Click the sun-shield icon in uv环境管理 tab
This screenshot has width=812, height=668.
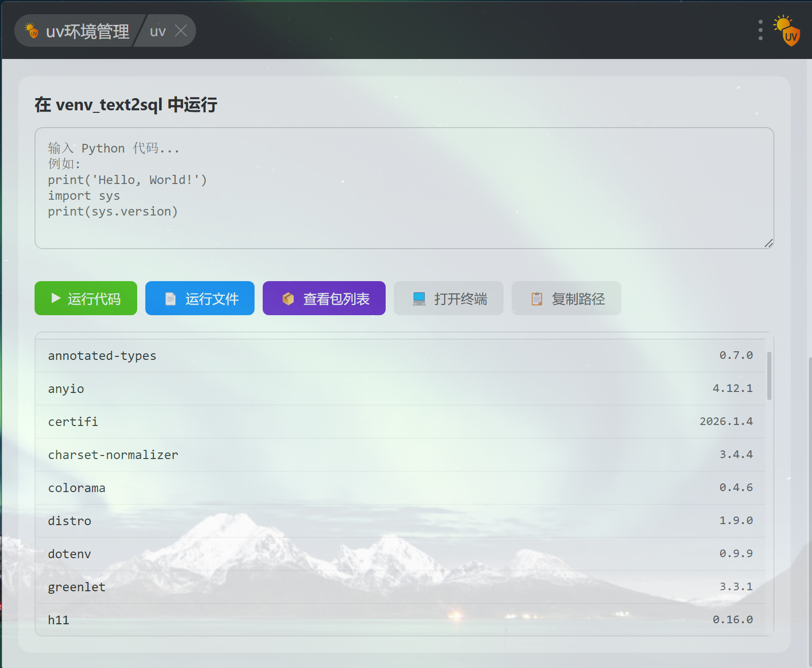pyautogui.click(x=32, y=31)
